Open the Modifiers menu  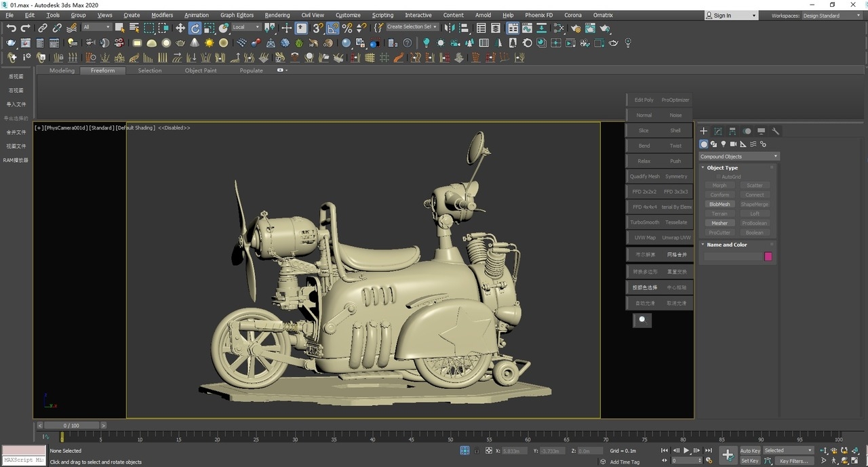pyautogui.click(x=162, y=15)
